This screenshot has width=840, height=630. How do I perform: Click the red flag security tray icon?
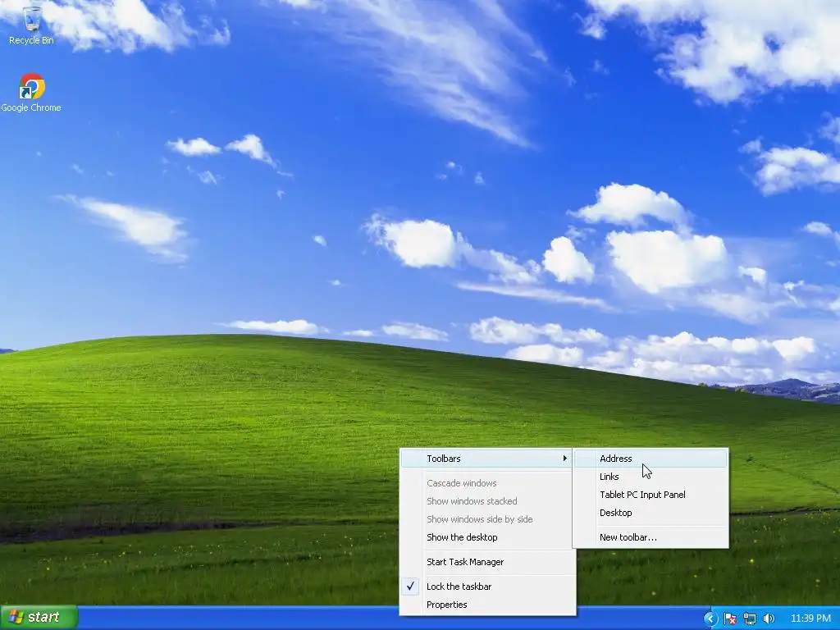[729, 619]
